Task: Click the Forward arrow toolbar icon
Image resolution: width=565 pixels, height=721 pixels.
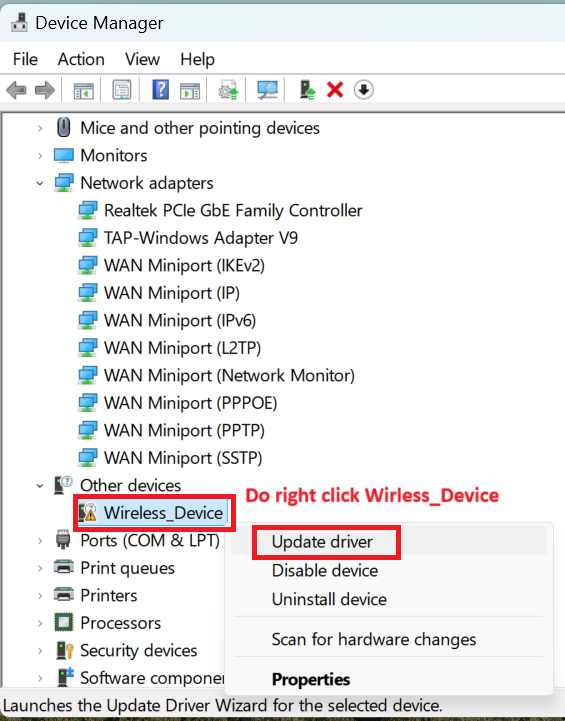Action: 45,90
